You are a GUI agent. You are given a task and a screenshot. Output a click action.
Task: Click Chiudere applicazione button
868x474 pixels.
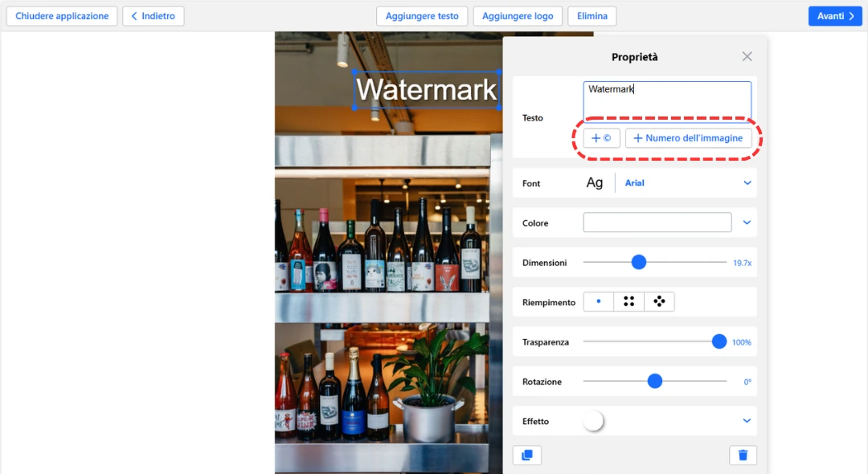pyautogui.click(x=62, y=16)
